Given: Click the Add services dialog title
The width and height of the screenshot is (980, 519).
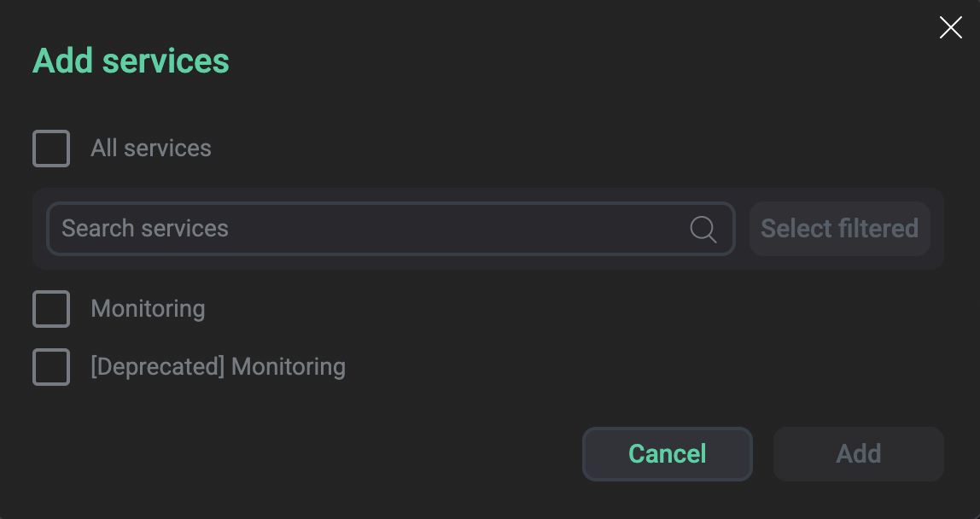Looking at the screenshot, I should pyautogui.click(x=130, y=61).
